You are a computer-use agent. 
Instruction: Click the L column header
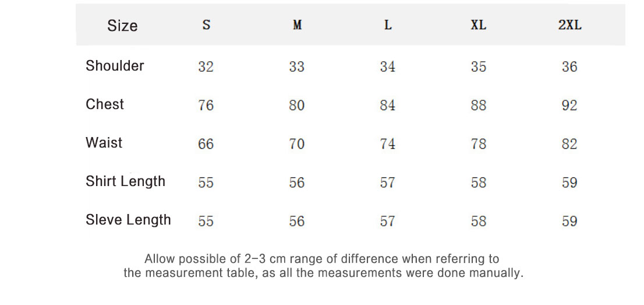[388, 25]
